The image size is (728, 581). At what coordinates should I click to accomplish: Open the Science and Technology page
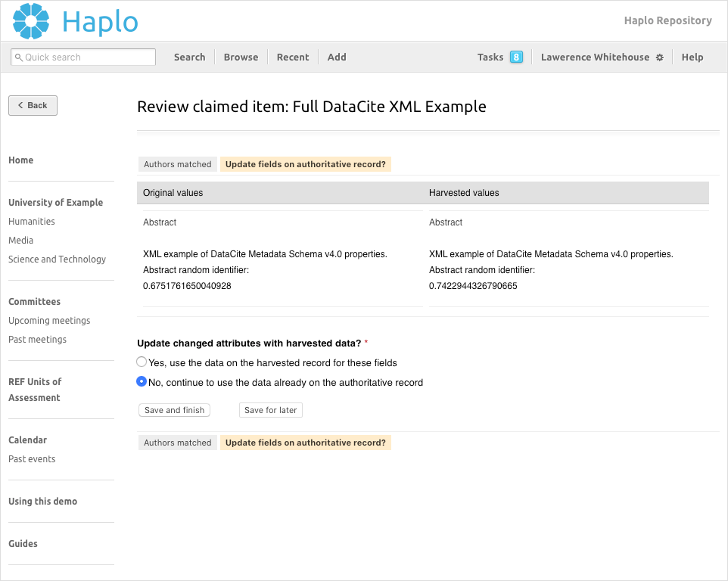(57, 259)
